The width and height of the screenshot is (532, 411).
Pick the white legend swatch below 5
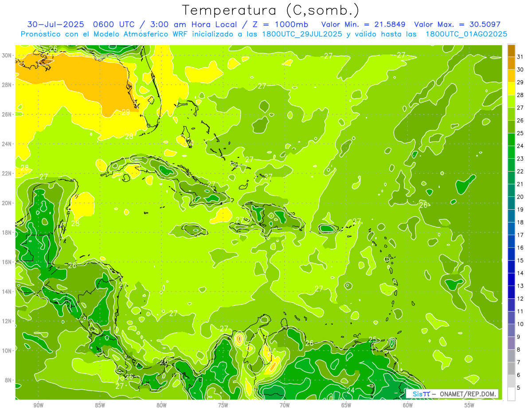[511, 394]
